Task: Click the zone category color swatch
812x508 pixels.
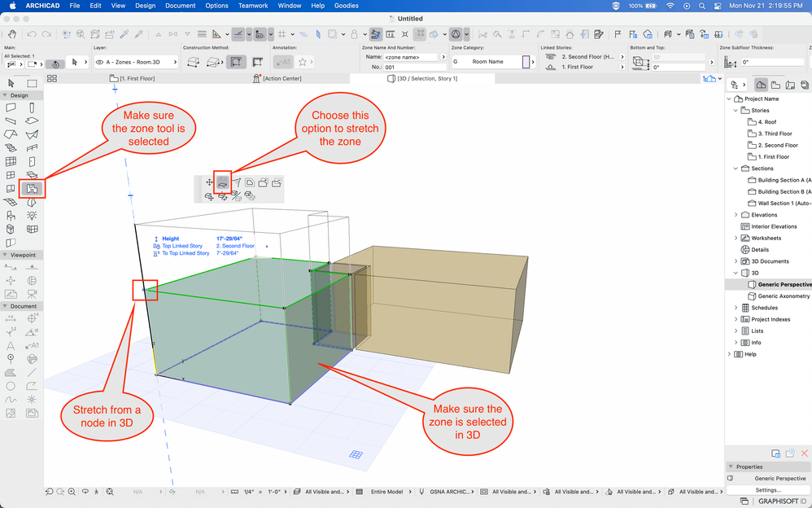Action: (x=526, y=62)
